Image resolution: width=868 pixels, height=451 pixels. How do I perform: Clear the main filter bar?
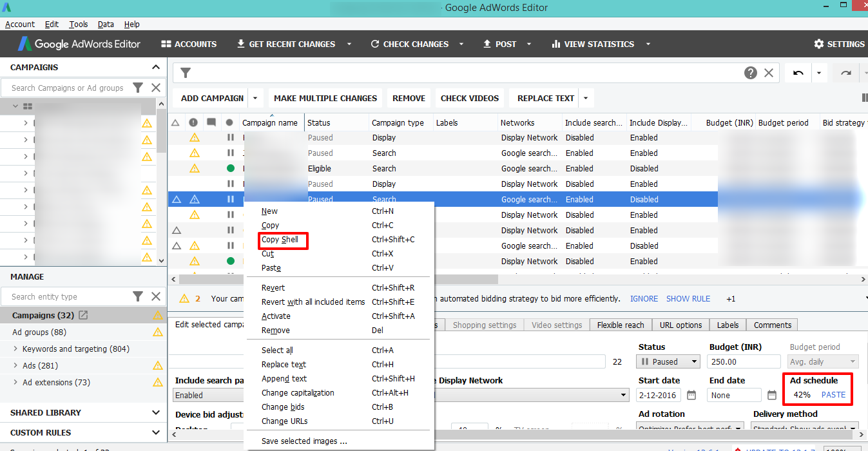[769, 73]
